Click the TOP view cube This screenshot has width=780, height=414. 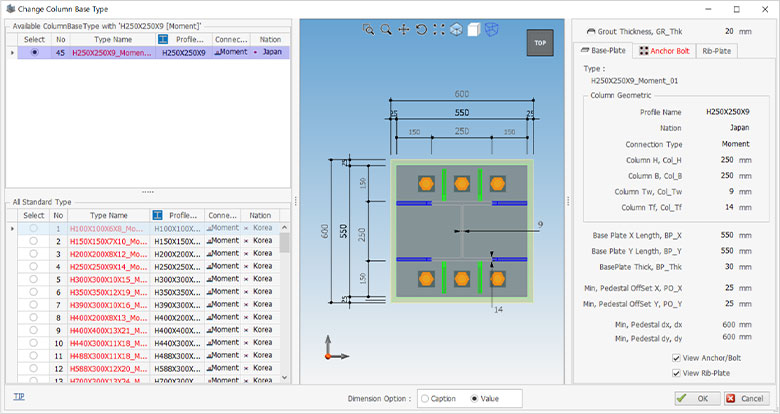pyautogui.click(x=540, y=43)
